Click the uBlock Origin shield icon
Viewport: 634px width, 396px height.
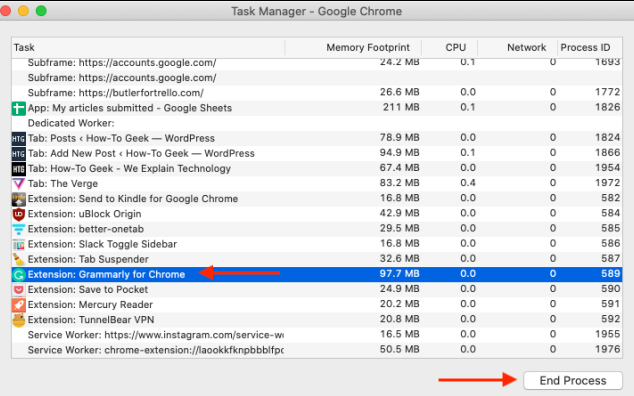pos(19,214)
